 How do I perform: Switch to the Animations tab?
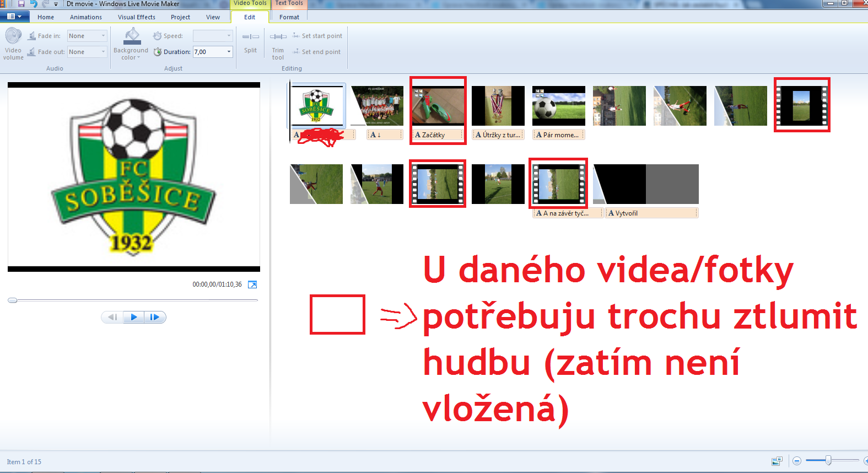point(86,17)
